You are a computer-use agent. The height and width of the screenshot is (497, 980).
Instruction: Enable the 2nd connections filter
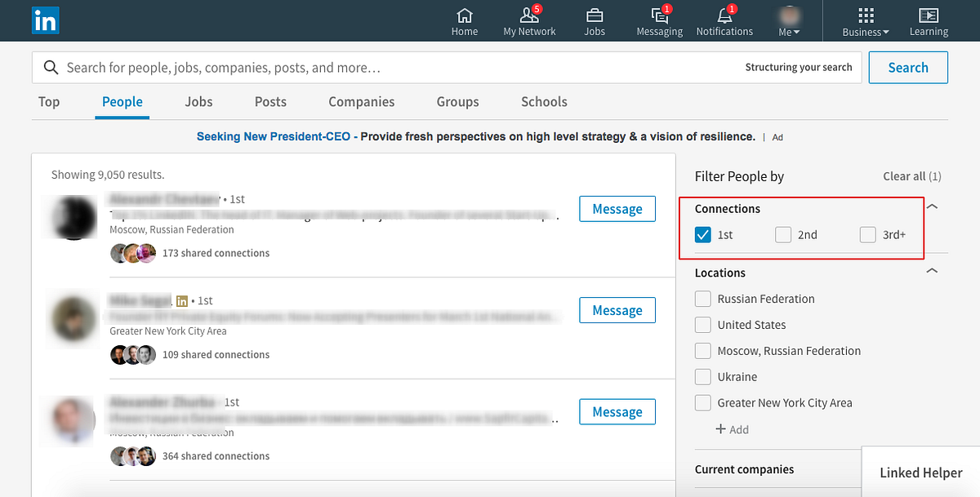(x=782, y=234)
